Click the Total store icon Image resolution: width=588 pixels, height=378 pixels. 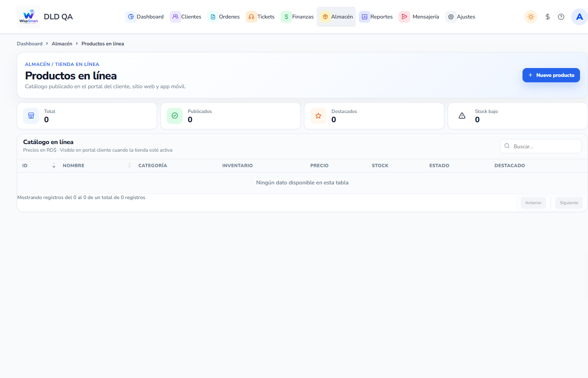[31, 116]
